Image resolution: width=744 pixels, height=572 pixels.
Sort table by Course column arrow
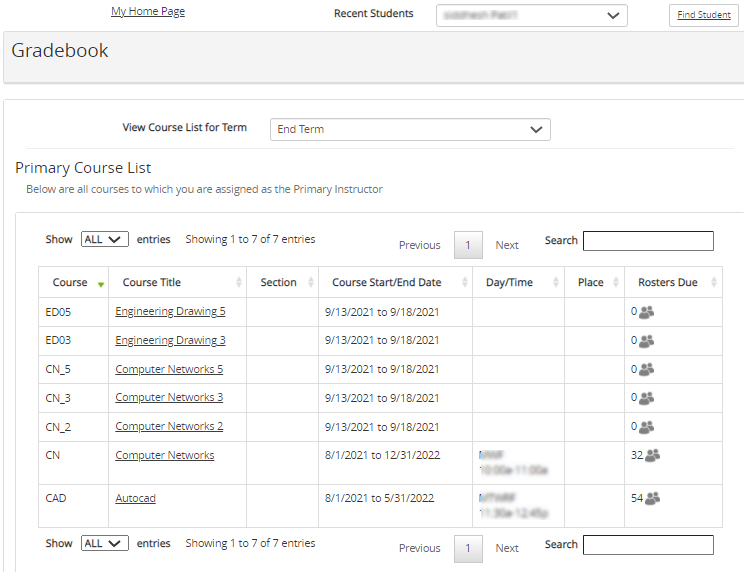101,284
